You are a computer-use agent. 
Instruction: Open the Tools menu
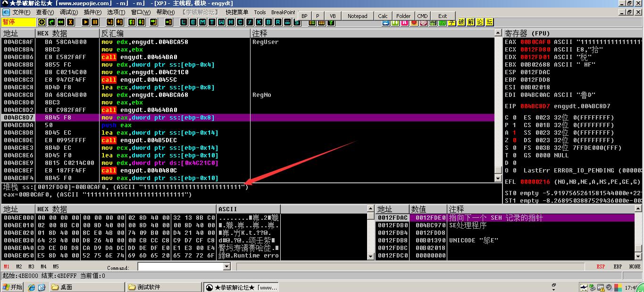[260, 12]
